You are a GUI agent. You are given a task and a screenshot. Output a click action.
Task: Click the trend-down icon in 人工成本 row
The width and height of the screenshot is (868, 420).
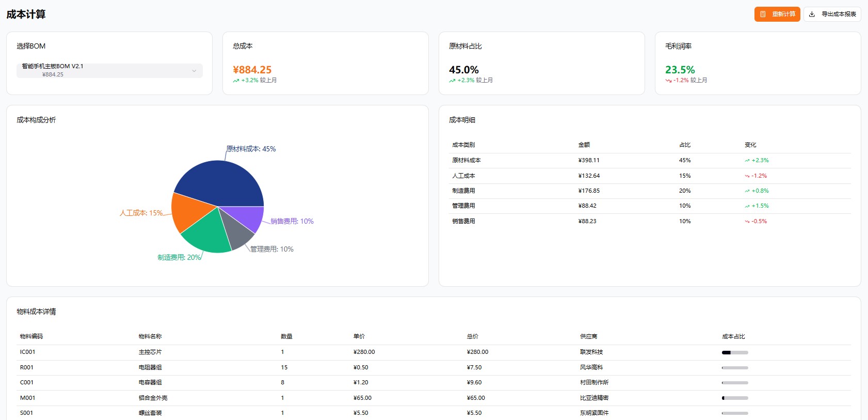pos(747,176)
